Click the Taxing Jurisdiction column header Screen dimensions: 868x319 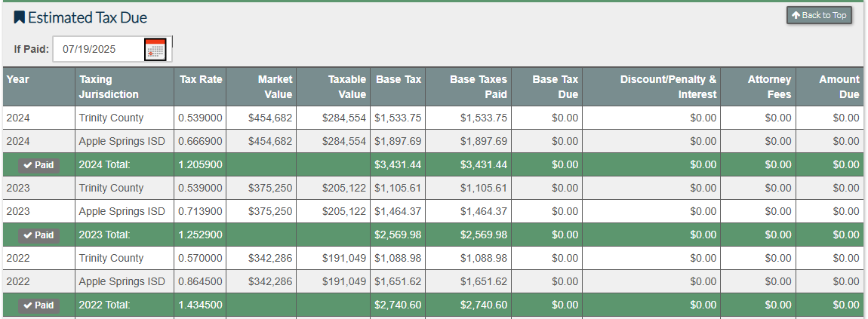point(109,87)
